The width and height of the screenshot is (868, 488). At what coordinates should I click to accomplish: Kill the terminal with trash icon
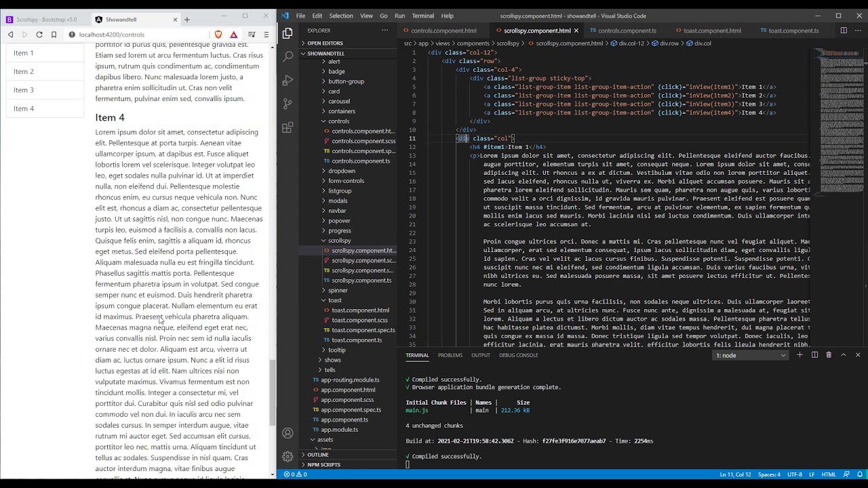click(829, 354)
